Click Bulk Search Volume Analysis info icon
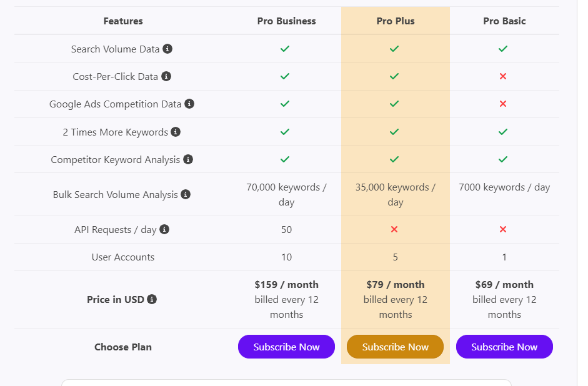The image size is (588, 386). coord(186,194)
